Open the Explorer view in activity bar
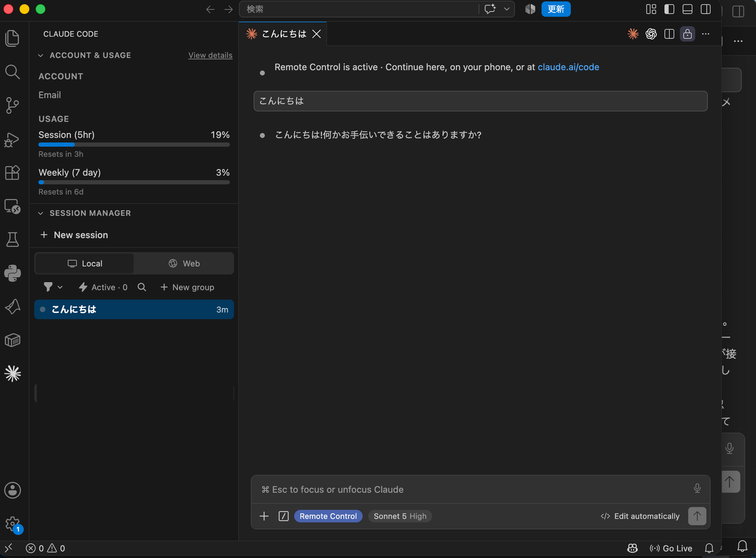 (13, 38)
